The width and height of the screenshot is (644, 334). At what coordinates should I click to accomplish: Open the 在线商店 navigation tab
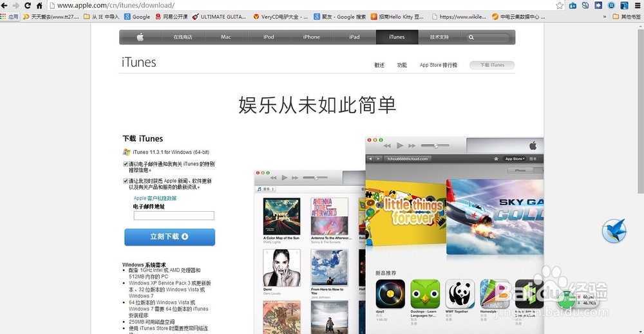click(x=183, y=37)
